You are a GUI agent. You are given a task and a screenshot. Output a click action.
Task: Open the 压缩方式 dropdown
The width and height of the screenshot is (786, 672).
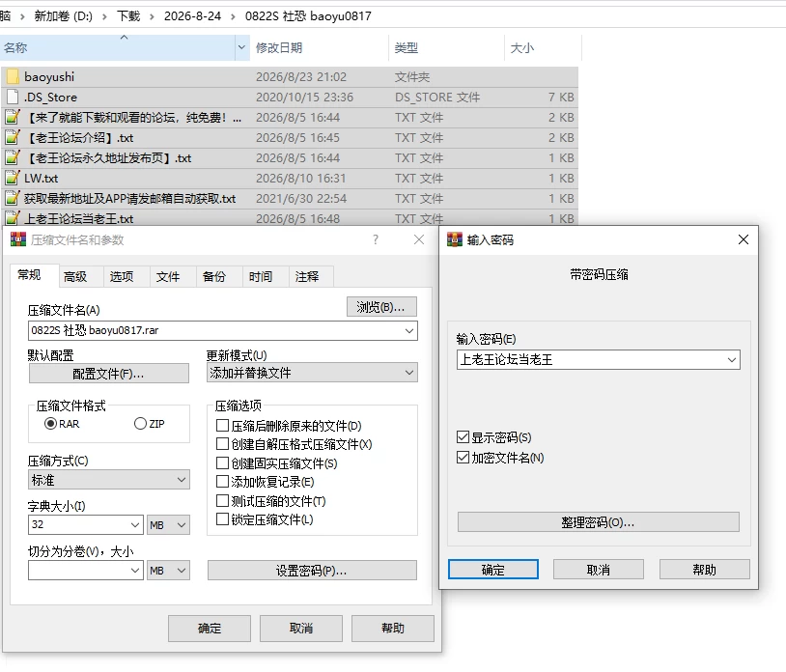[109, 480]
